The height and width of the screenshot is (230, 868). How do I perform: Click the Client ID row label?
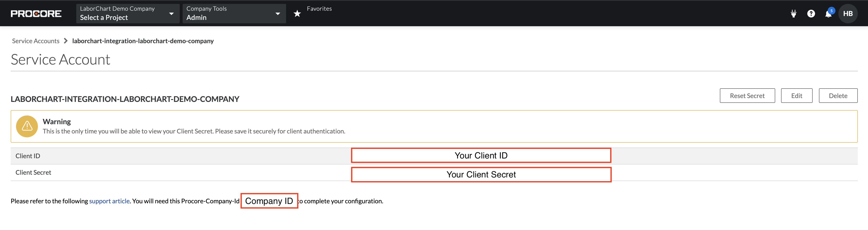(28, 156)
